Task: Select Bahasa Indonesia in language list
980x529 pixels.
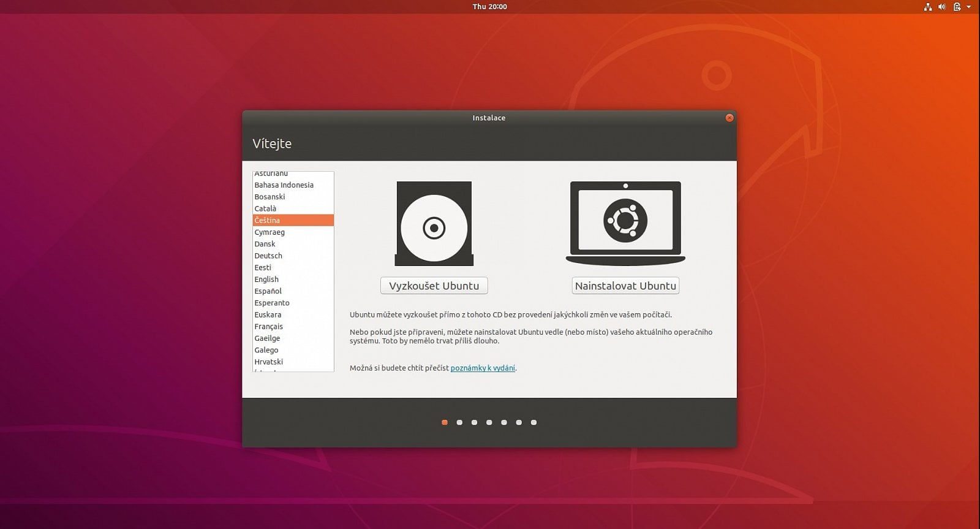Action: (293, 185)
